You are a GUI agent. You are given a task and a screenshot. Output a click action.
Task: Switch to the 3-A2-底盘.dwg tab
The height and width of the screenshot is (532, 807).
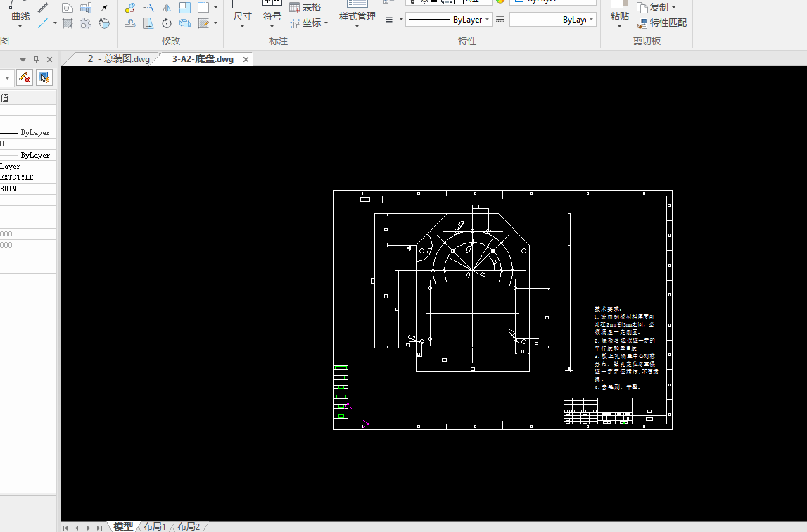pos(203,58)
